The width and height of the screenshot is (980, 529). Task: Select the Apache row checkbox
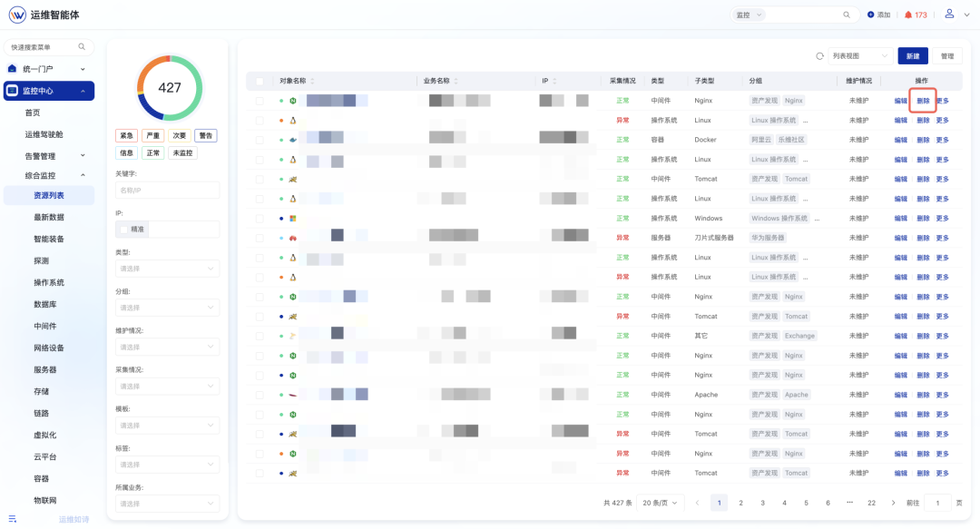pos(260,395)
